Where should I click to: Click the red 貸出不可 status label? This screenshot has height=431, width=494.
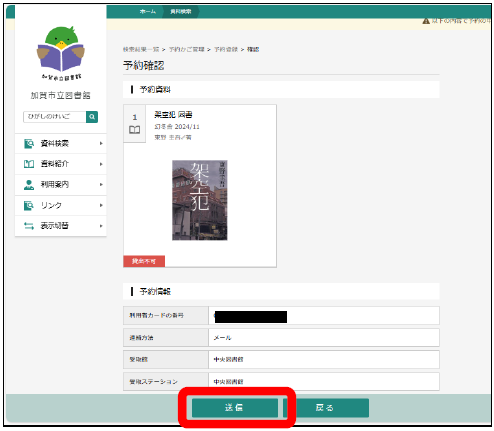point(144,261)
